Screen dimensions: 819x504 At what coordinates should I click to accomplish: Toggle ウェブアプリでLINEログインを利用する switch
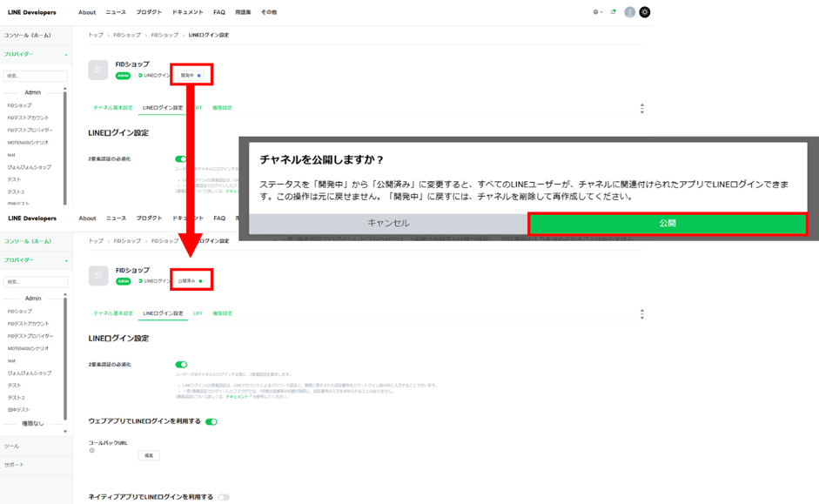(x=211, y=422)
